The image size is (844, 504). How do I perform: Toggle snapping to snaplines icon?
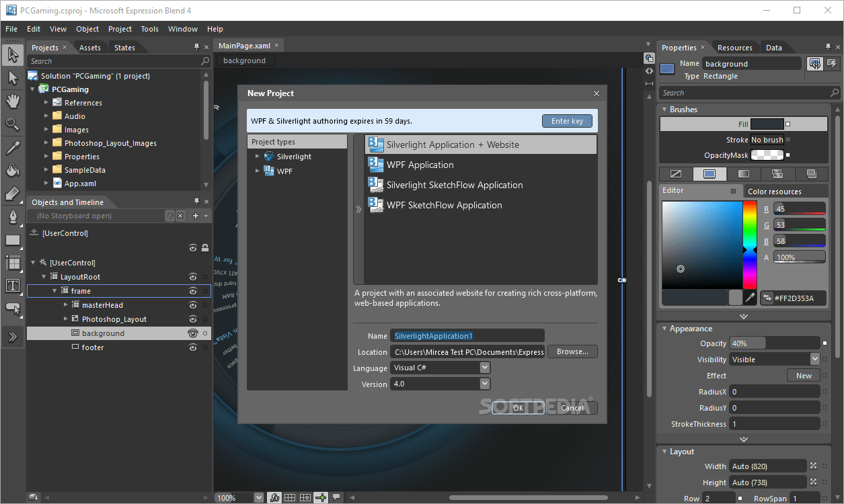(x=321, y=498)
